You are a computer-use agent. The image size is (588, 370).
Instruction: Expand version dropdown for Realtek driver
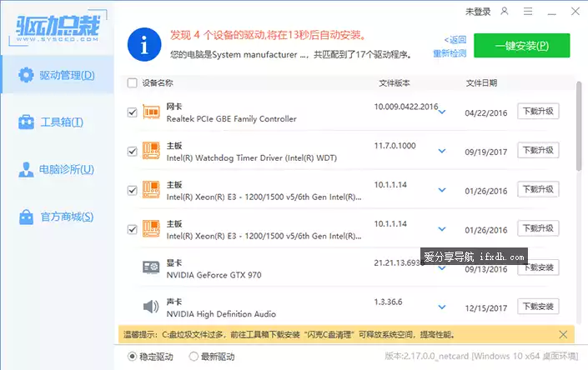click(442, 112)
